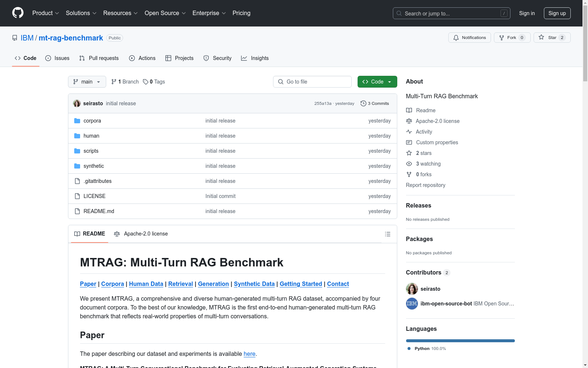This screenshot has width=588, height=368.
Task: Open the corpora folder
Action: (92, 121)
